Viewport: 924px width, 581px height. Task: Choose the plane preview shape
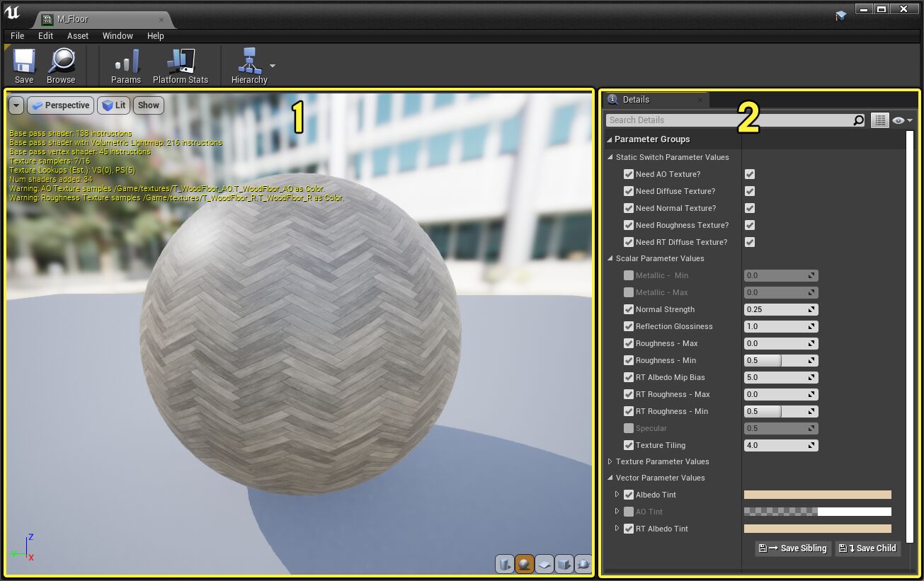tap(544, 564)
